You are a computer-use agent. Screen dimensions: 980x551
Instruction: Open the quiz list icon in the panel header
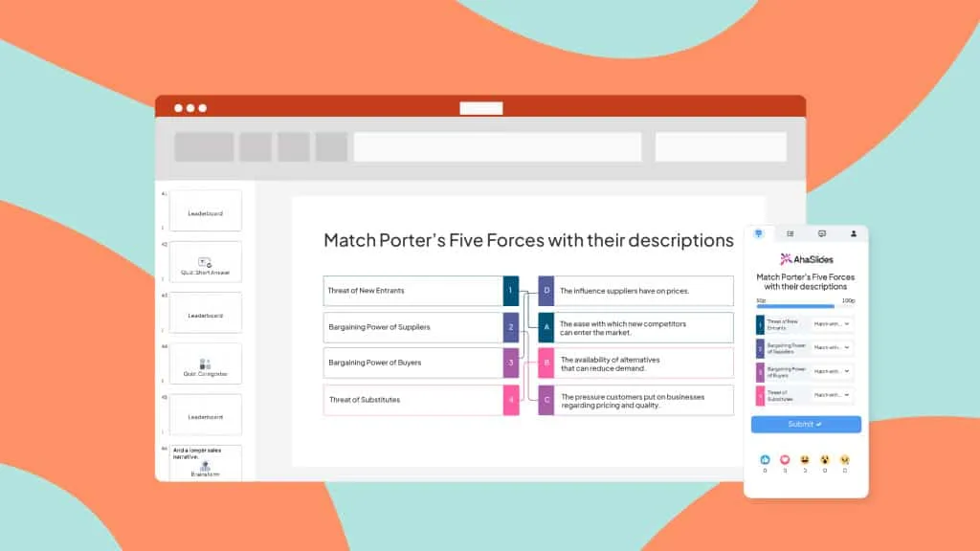(789, 233)
